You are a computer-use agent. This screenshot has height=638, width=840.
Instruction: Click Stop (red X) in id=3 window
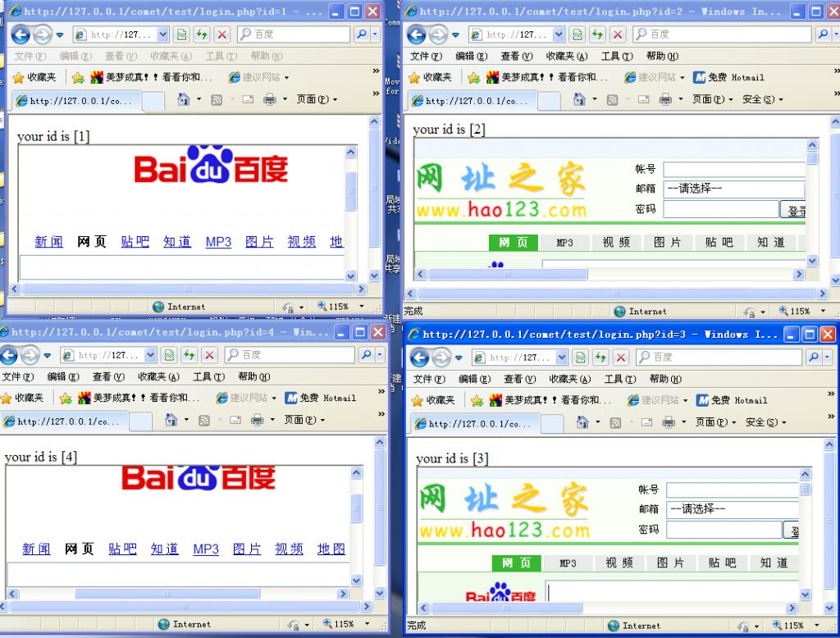[621, 358]
